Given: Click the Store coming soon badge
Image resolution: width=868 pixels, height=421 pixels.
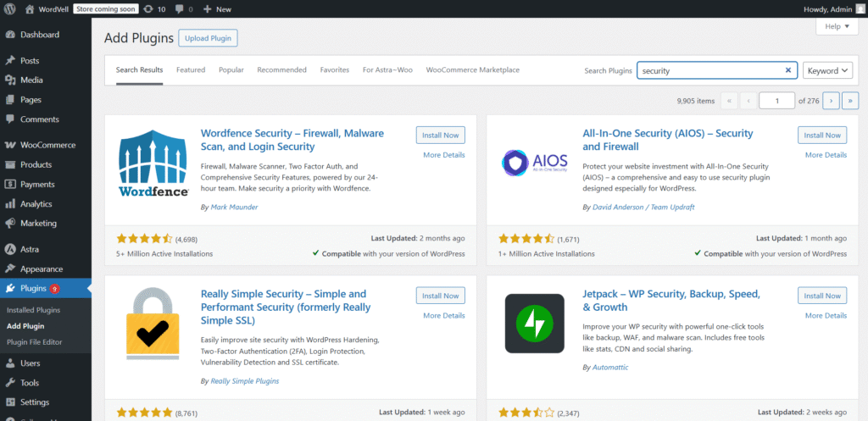Looking at the screenshot, I should (106, 8).
